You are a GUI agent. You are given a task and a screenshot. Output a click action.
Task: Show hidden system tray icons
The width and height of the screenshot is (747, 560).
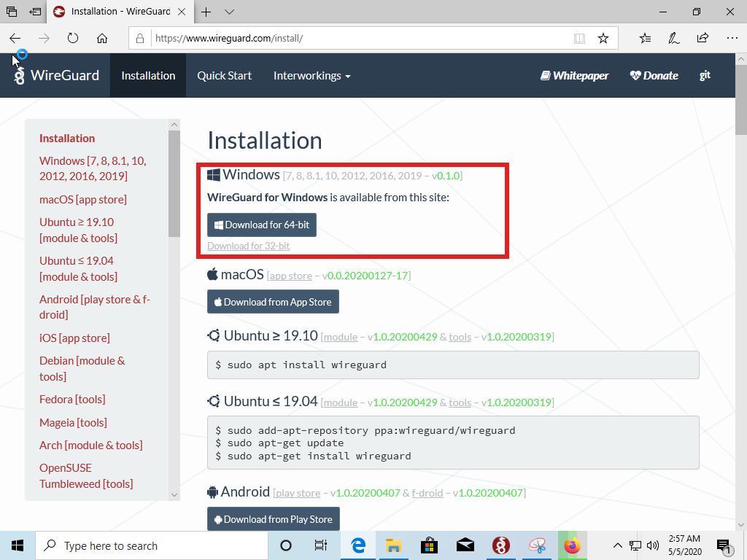(617, 545)
